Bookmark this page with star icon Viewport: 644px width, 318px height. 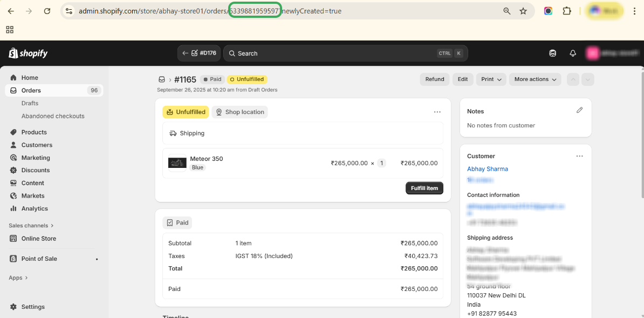pos(523,11)
